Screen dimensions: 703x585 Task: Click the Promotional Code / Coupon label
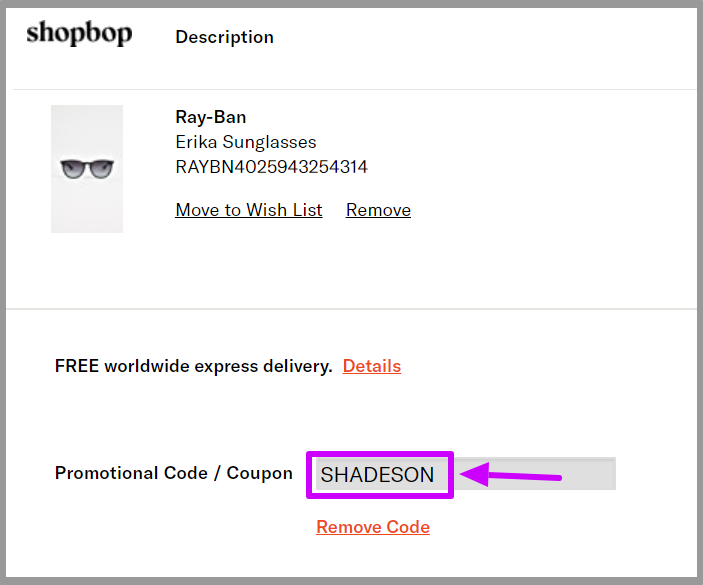click(x=174, y=473)
